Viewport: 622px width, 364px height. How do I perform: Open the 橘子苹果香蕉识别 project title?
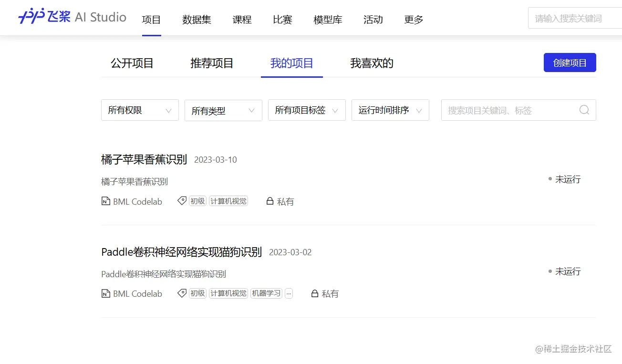(144, 159)
